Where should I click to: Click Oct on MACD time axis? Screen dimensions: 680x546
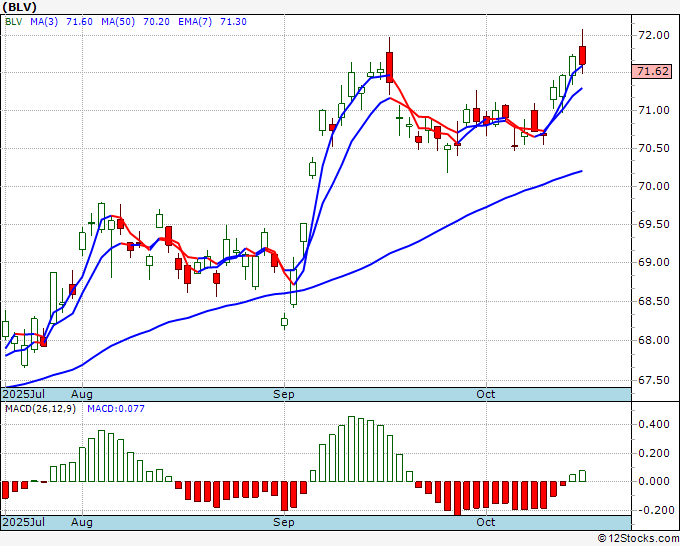click(485, 522)
